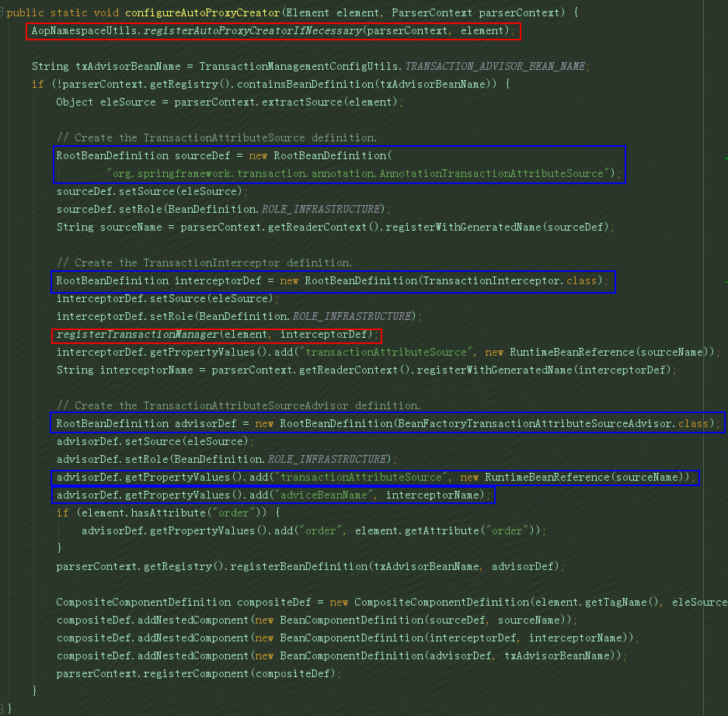The width and height of the screenshot is (728, 716).
Task: Click the "adviceBeanName" string literal
Action: (x=324, y=495)
